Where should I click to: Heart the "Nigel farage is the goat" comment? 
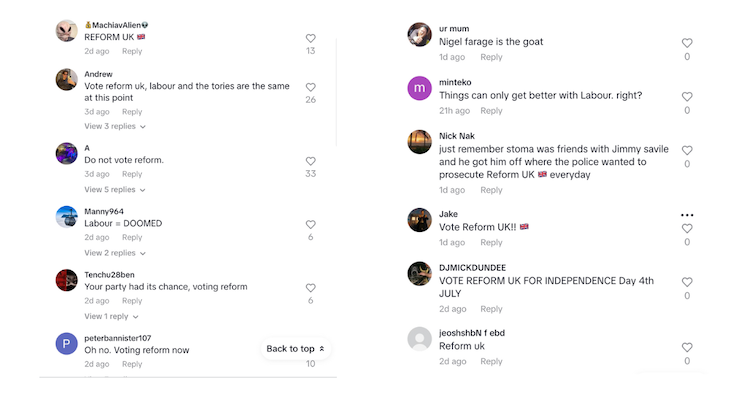coord(687,43)
